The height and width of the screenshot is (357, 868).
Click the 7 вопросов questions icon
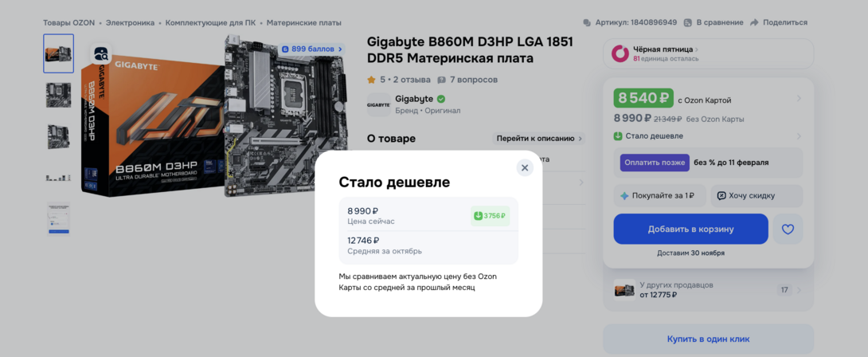(441, 80)
